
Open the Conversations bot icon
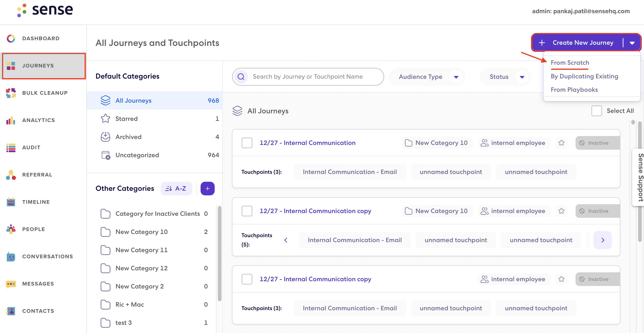(x=11, y=256)
